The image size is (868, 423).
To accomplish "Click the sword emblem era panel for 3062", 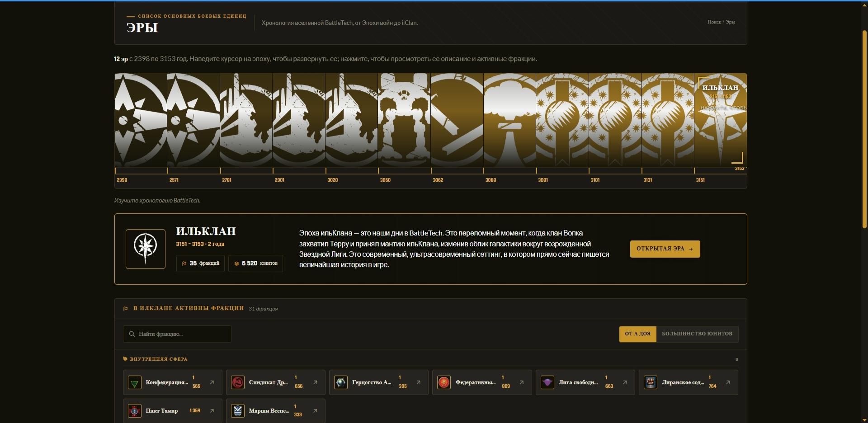I will (457, 121).
